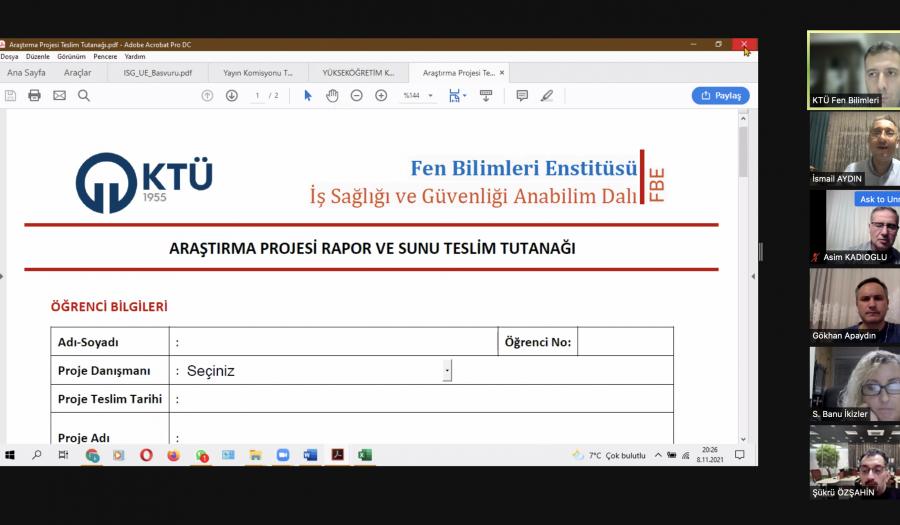Open the zoom percentage dropdown arrow
The width and height of the screenshot is (900, 525).
click(430, 96)
